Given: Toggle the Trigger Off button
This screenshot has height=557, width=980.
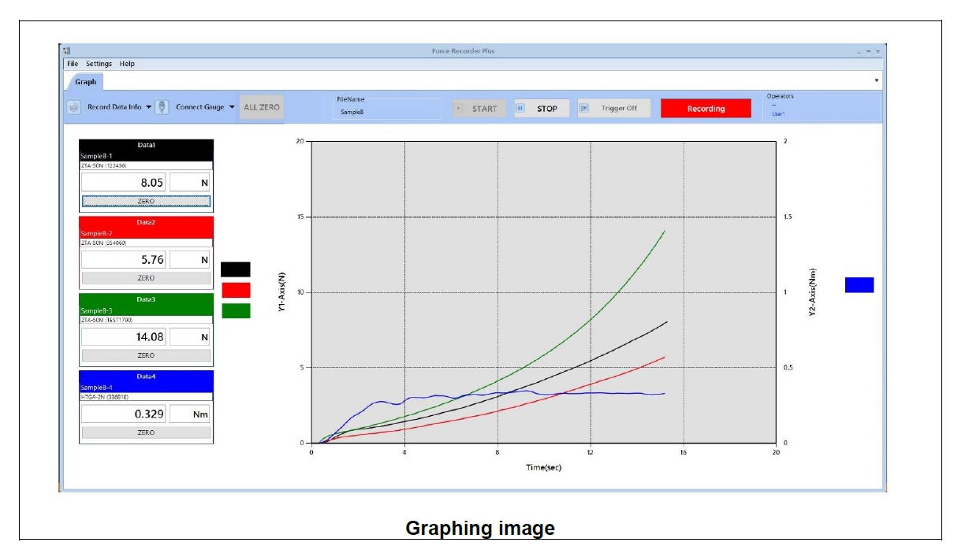Looking at the screenshot, I should click(x=614, y=109).
